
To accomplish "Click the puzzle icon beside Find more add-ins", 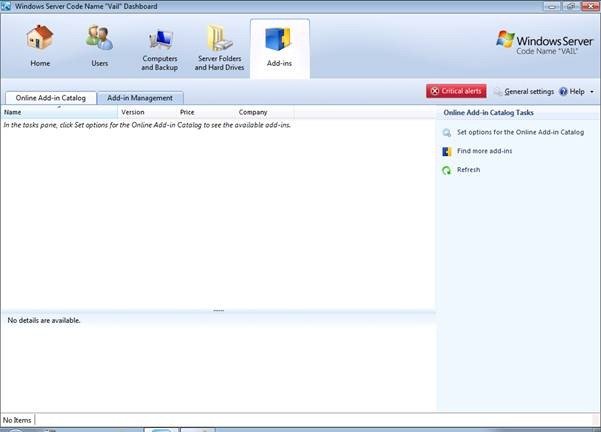I will (447, 151).
